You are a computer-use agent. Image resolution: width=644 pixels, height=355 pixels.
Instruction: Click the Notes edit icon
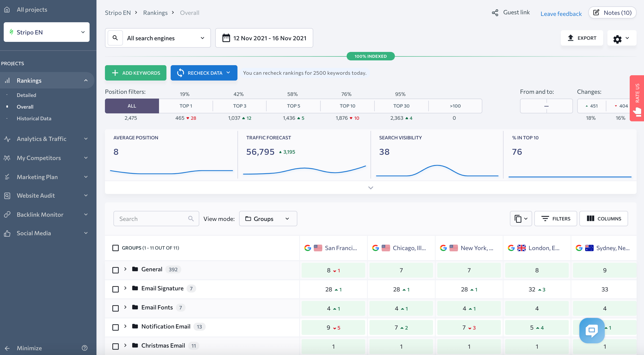(596, 12)
